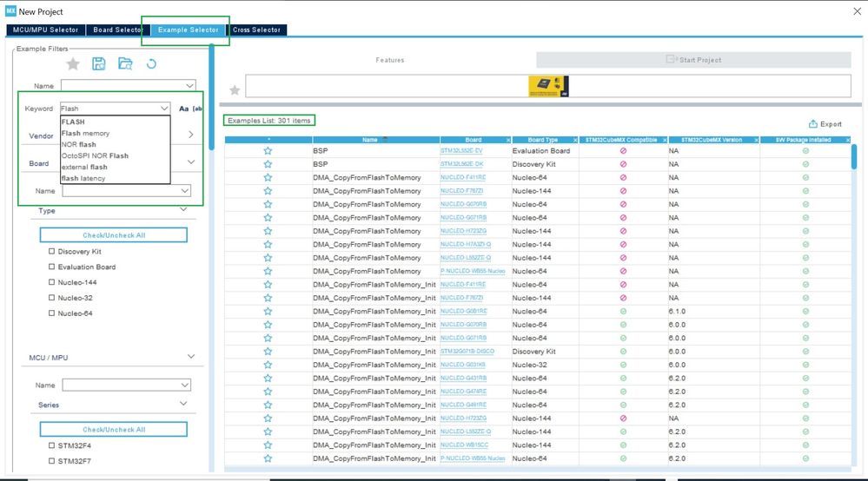Image resolution: width=868 pixels, height=481 pixels.
Task: Click the MX application logo in title bar
Action: click(x=10, y=11)
